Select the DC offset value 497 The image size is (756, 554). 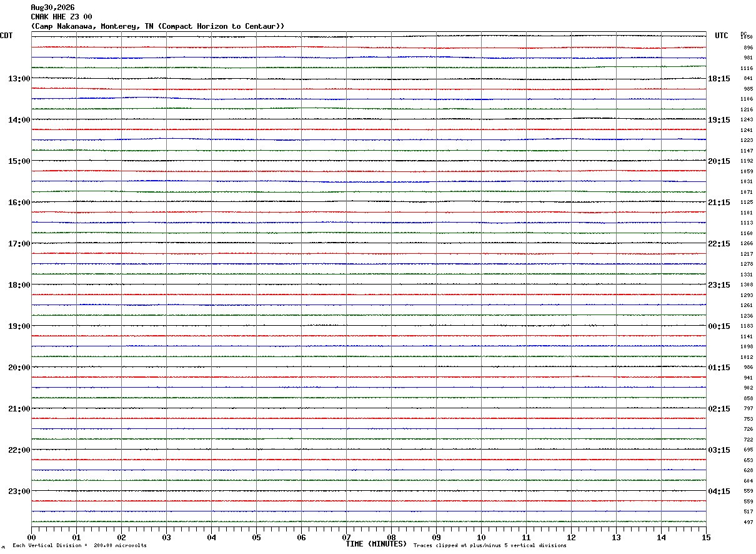pyautogui.click(x=748, y=522)
